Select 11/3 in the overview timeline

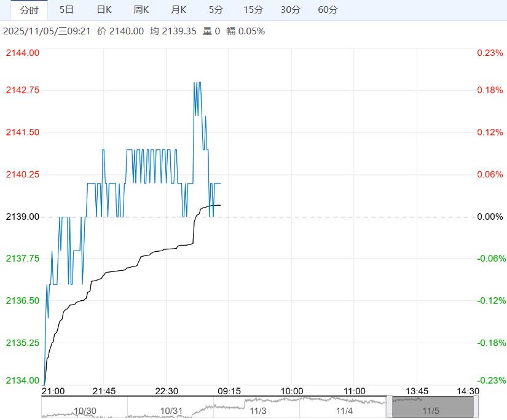pyautogui.click(x=258, y=411)
